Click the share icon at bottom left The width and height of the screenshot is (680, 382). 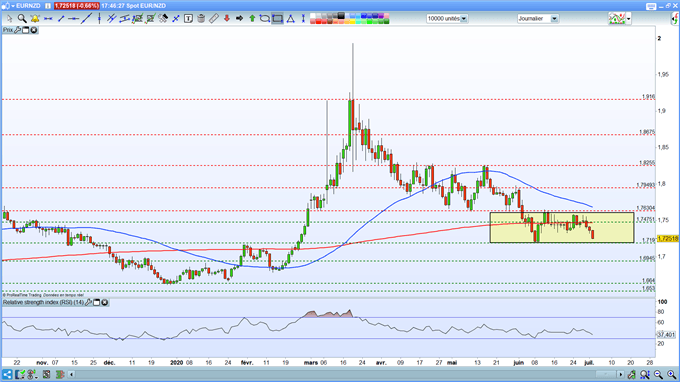[x=7, y=374]
